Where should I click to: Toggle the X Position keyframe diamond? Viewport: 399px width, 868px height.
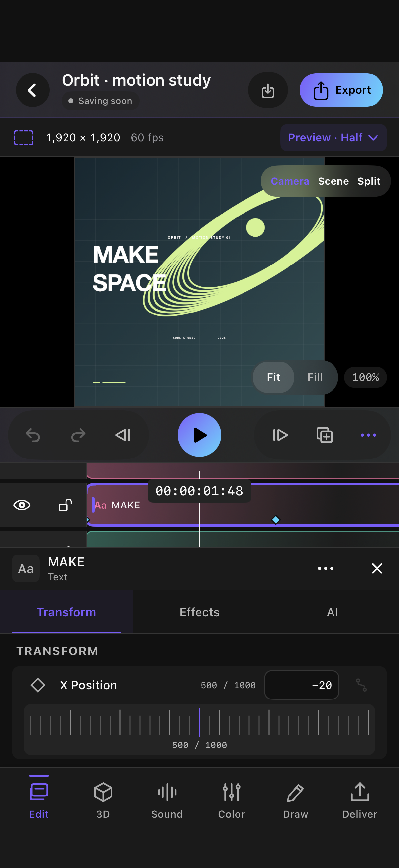coord(38,685)
